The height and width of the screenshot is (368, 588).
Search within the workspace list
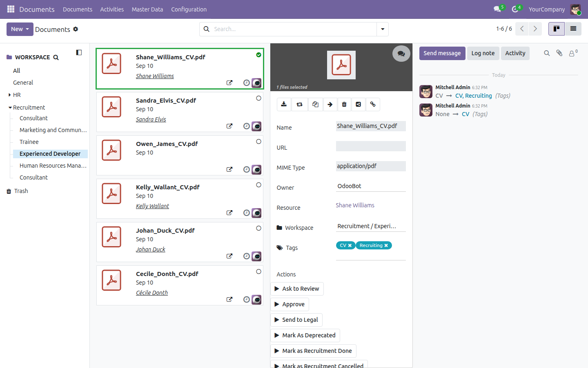[56, 58]
